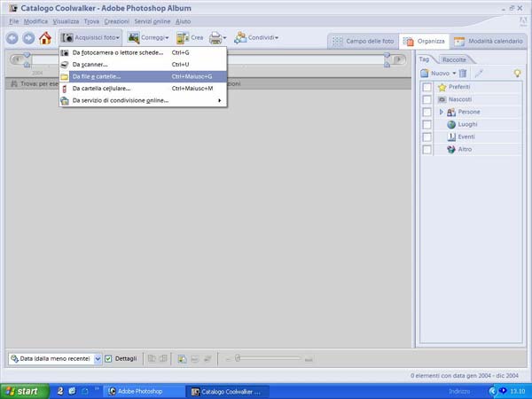
Task: Open the Servizi online menu
Action: 153,21
